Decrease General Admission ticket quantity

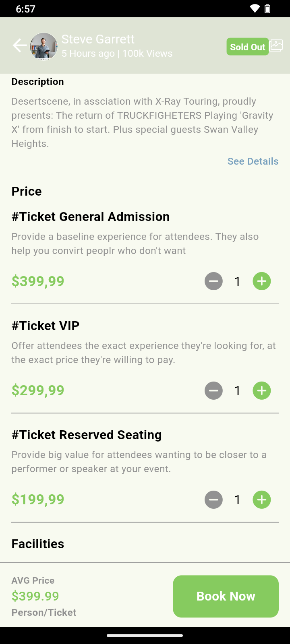coord(213,281)
